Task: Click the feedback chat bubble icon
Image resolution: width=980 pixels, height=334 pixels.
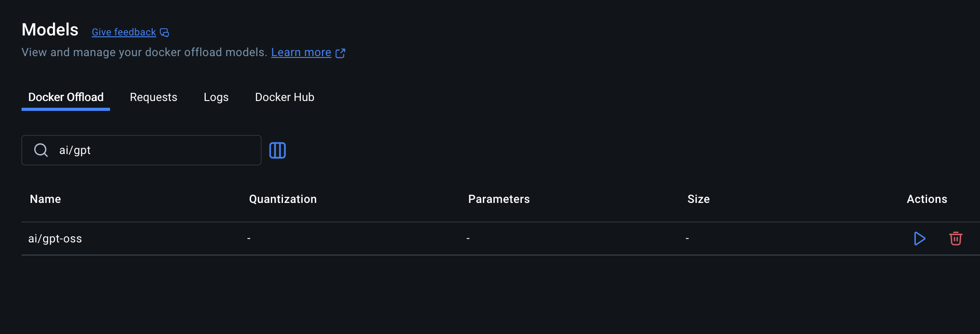Action: pyautogui.click(x=164, y=33)
